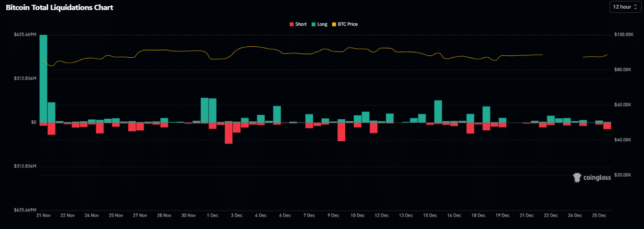Screen dimensions: 644x229
Task: Click the up-down chevron beside 12 hour
Action: tap(635, 7)
